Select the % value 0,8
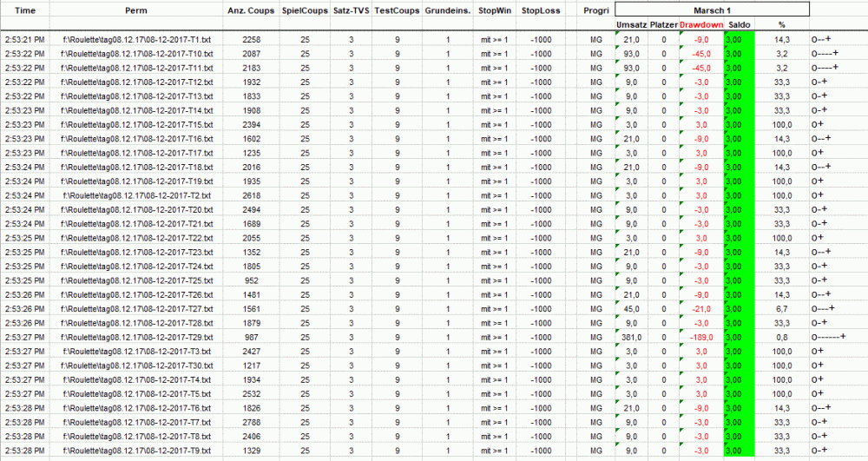The height and width of the screenshot is (461, 868). coord(782,337)
